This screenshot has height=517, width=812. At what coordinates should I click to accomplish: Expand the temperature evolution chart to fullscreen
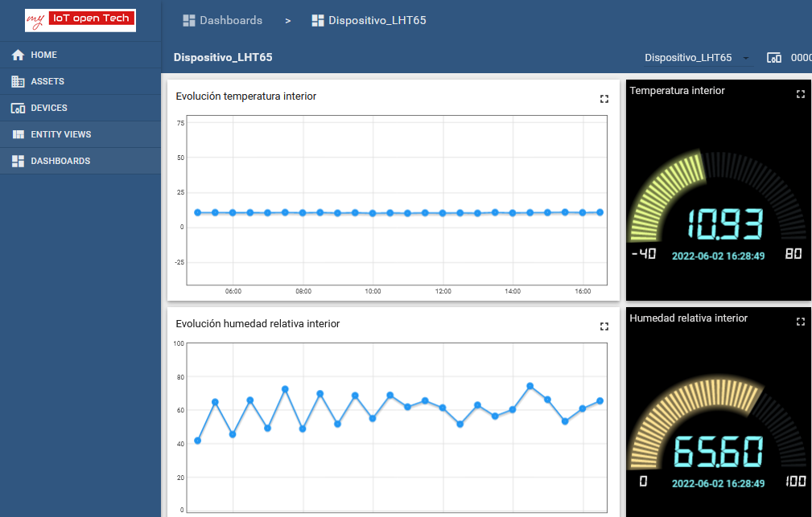pos(604,98)
